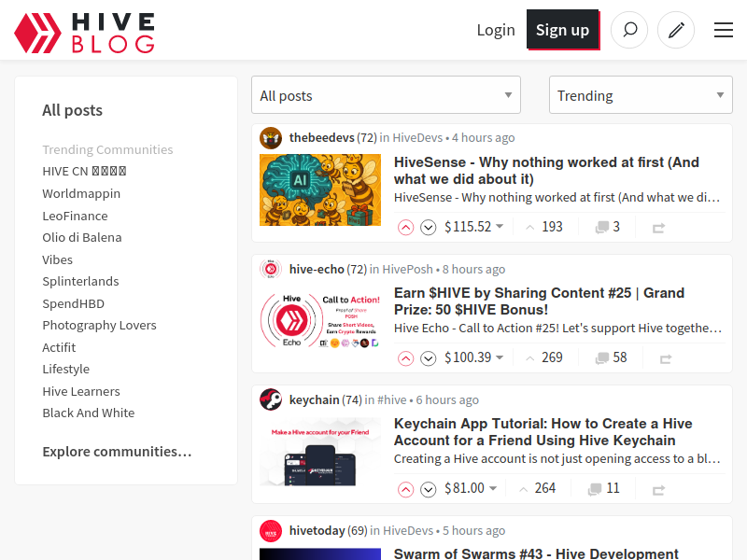Click hivetoday avatar icon
Image resolution: width=747 pixels, height=560 pixels.
pyautogui.click(x=271, y=530)
